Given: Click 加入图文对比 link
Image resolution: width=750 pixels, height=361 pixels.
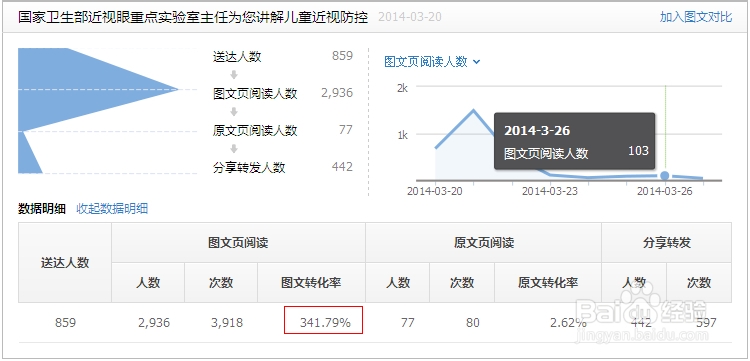Looking at the screenshot, I should point(696,17).
